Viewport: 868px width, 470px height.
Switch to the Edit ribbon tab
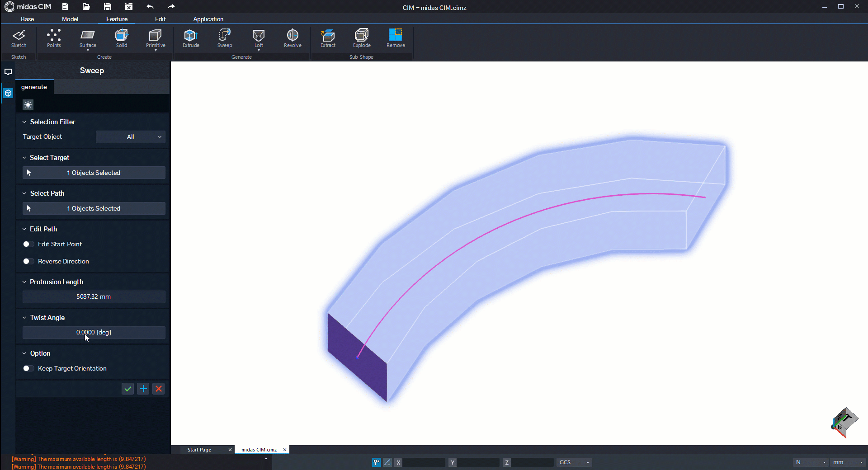tap(160, 19)
